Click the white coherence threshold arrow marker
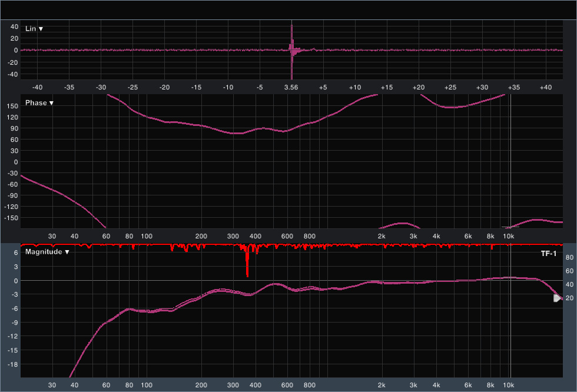Image resolution: width=577 pixels, height=392 pixels. point(557,298)
